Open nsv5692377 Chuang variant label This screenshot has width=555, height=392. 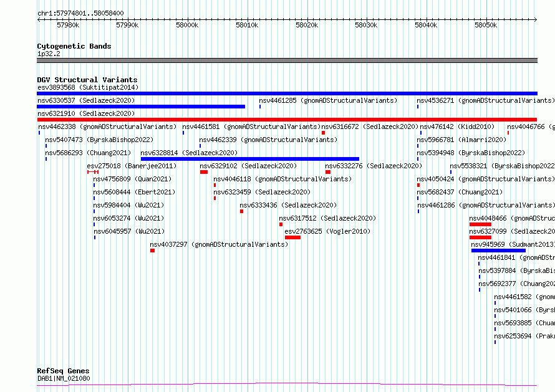point(516,284)
